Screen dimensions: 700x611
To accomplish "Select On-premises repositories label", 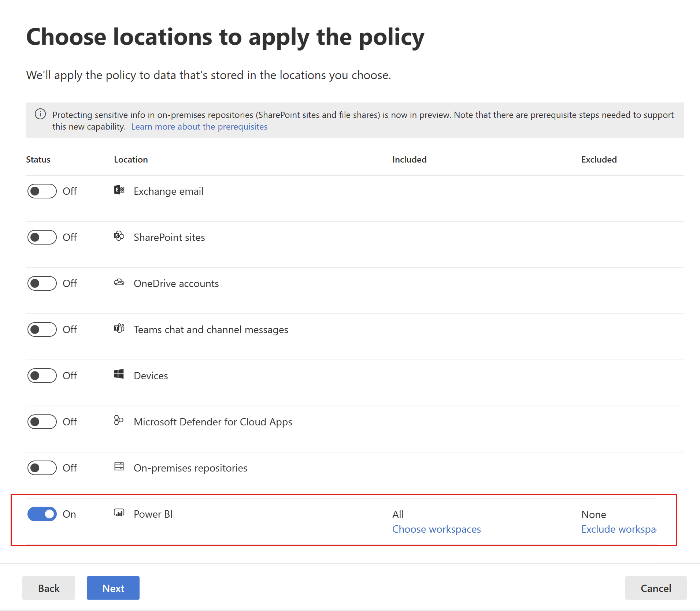I will (x=190, y=468).
